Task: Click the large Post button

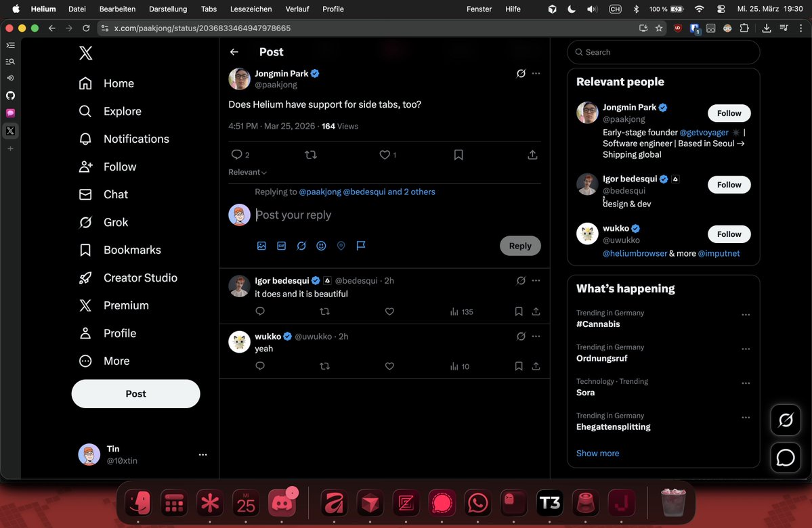Action: tap(135, 393)
